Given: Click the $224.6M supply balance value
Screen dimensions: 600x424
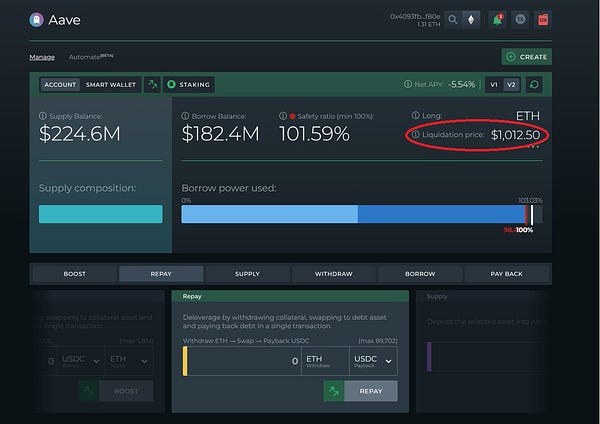Looking at the screenshot, I should pyautogui.click(x=80, y=134).
